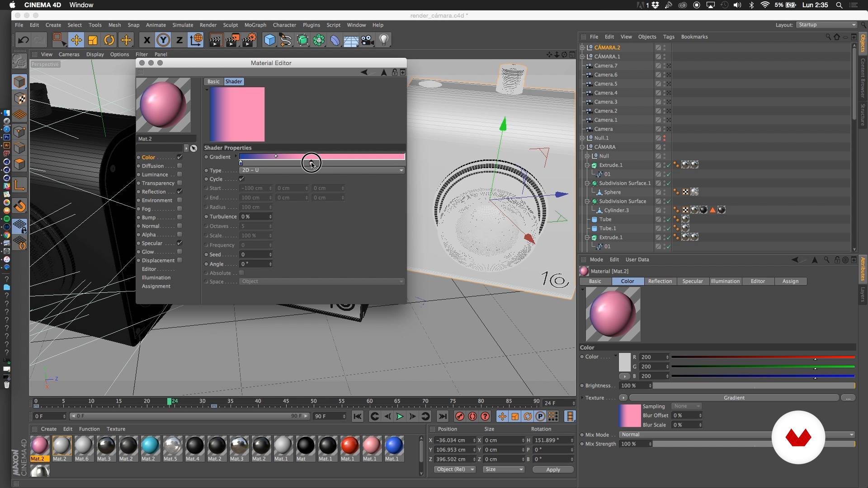Viewport: 868px width, 488px height.
Task: Expand the Null.1 object in the Object Manager
Action: (582, 138)
